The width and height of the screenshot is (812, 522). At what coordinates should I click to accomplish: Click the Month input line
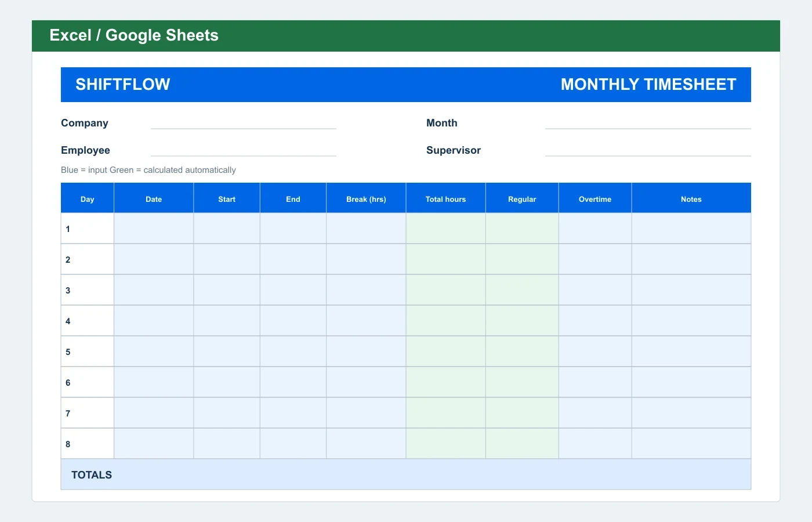(648, 123)
